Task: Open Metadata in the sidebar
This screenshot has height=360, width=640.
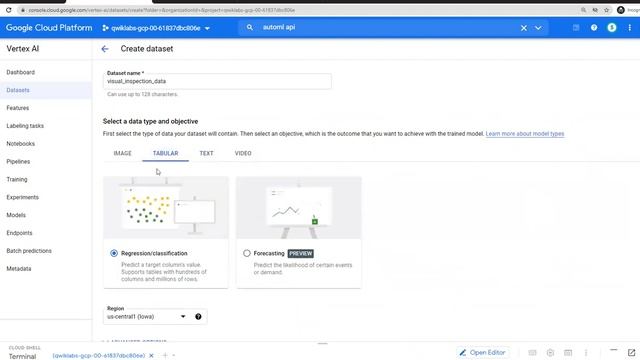Action: pyautogui.click(x=19, y=269)
